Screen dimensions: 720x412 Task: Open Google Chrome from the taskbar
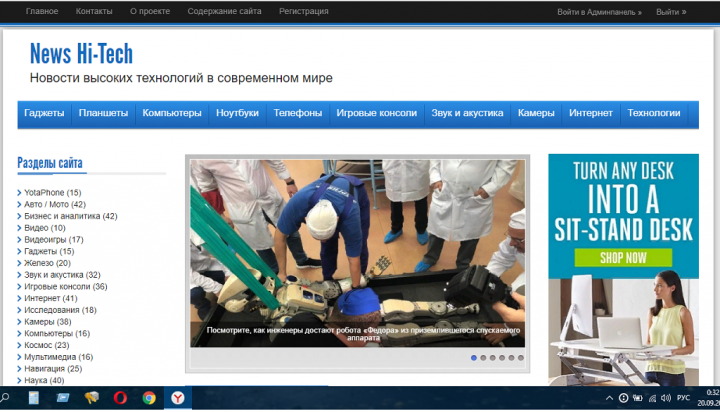click(x=149, y=398)
